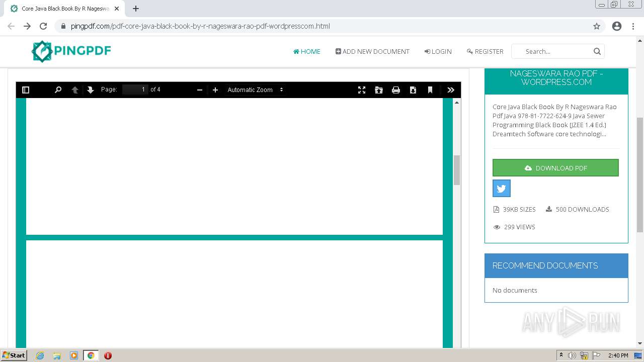Click the green DOWNLOAD PDF button
This screenshot has height=362, width=644.
click(555, 168)
